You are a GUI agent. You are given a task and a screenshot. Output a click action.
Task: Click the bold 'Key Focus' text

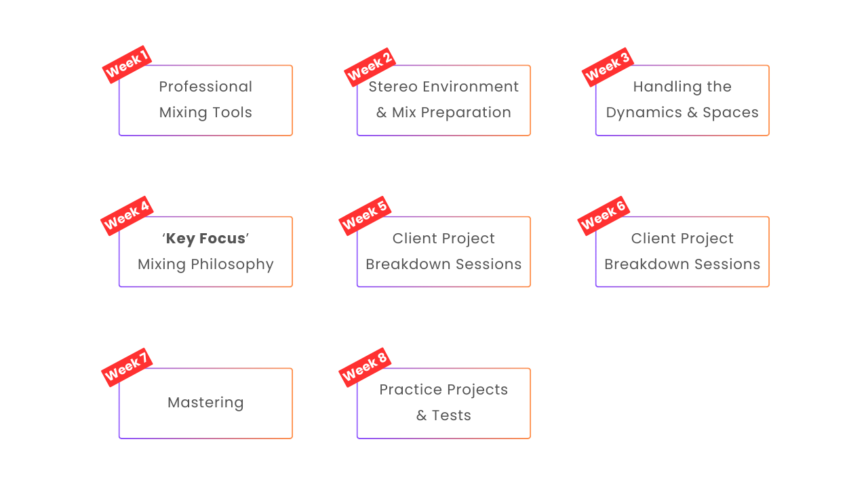[206, 239]
